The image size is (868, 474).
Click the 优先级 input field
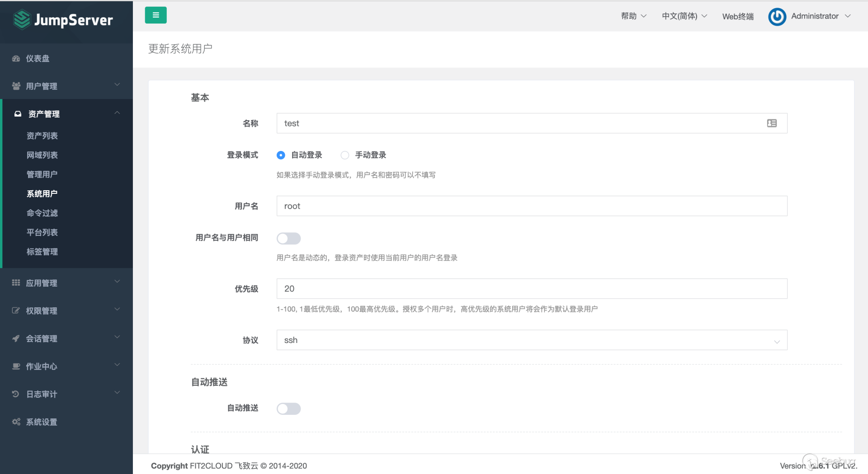tap(532, 289)
